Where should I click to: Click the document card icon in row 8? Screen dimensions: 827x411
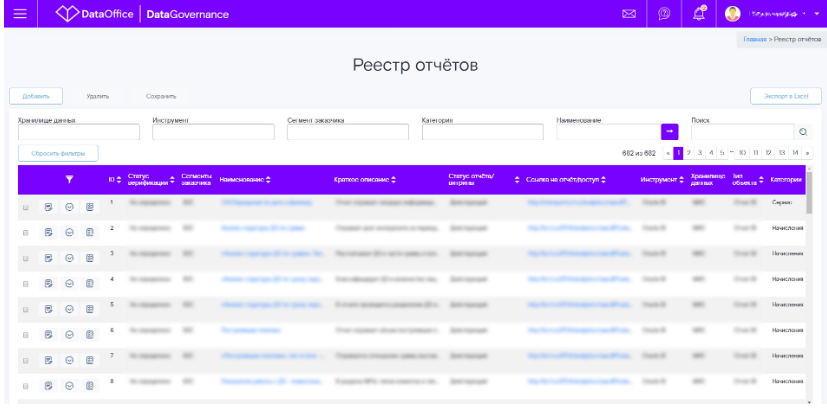point(90,386)
